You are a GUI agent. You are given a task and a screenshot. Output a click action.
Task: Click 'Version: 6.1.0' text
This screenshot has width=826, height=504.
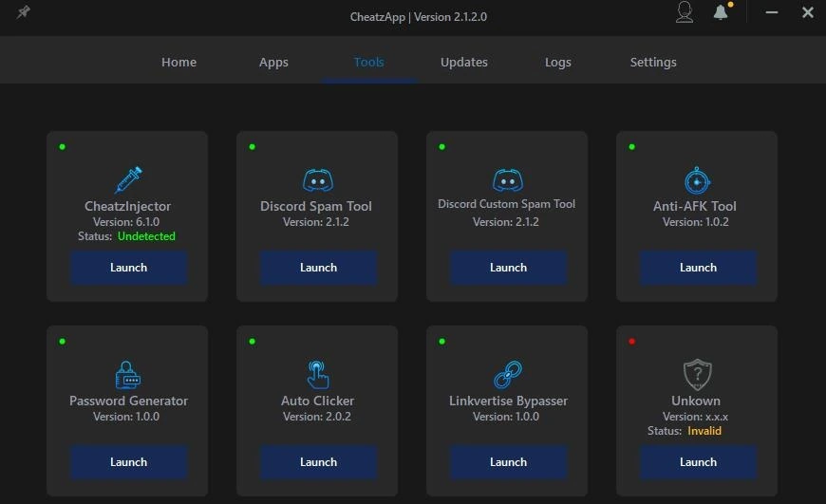126,222
